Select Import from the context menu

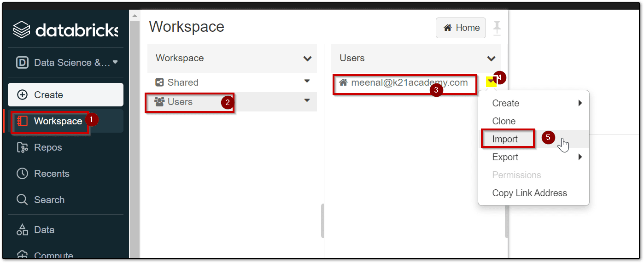point(505,139)
